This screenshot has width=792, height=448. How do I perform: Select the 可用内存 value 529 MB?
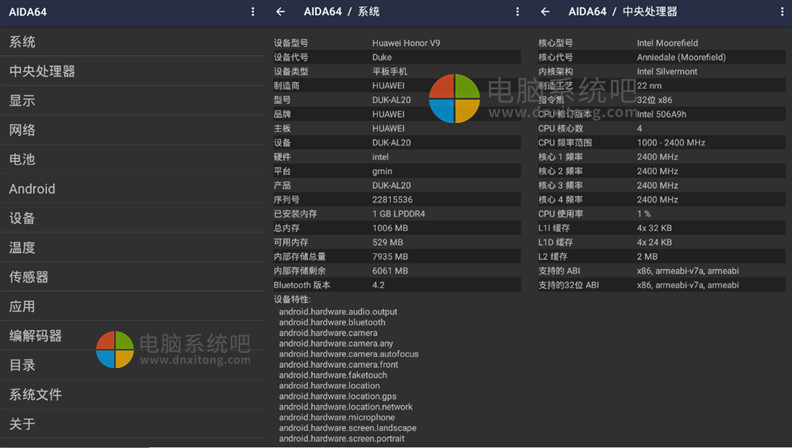387,242
